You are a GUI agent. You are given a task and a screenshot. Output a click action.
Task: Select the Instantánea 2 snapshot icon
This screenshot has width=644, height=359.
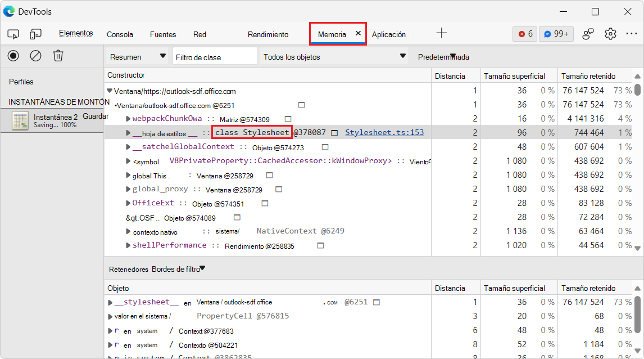click(x=20, y=120)
